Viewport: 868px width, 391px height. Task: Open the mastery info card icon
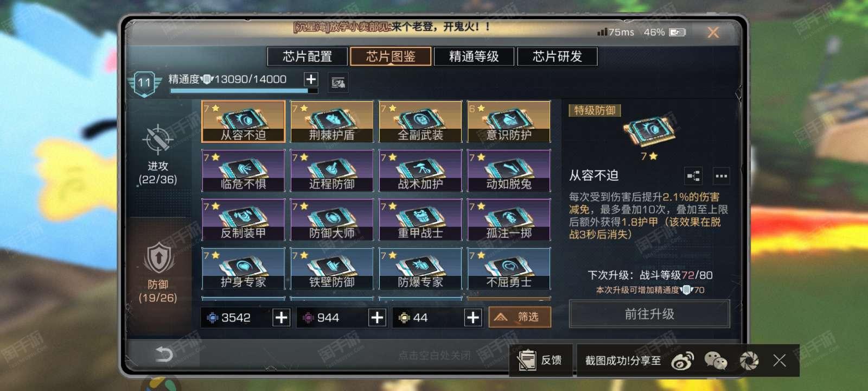(x=338, y=83)
